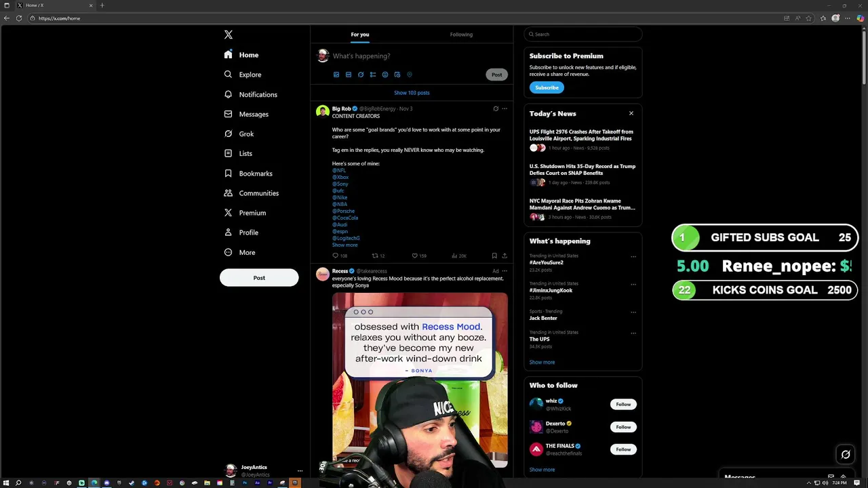Open Explore page
This screenshot has height=488, width=868.
(x=243, y=75)
